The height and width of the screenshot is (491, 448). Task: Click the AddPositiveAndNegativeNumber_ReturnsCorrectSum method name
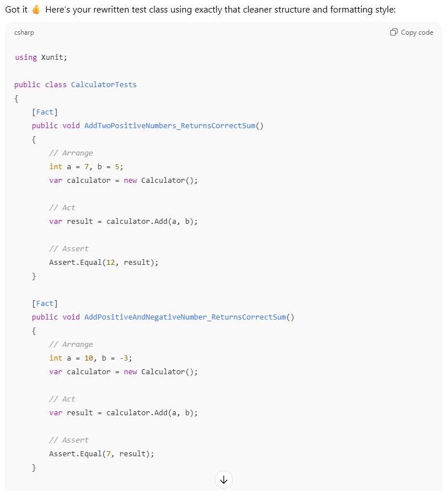coord(187,317)
